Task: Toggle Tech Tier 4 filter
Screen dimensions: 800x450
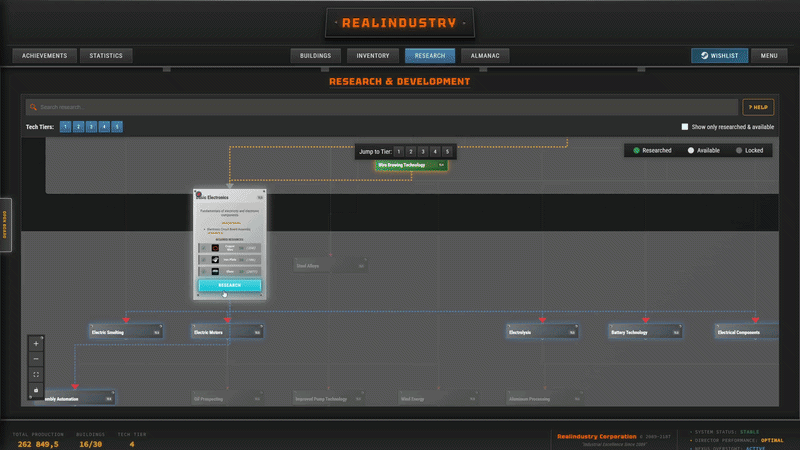Action: [104, 127]
